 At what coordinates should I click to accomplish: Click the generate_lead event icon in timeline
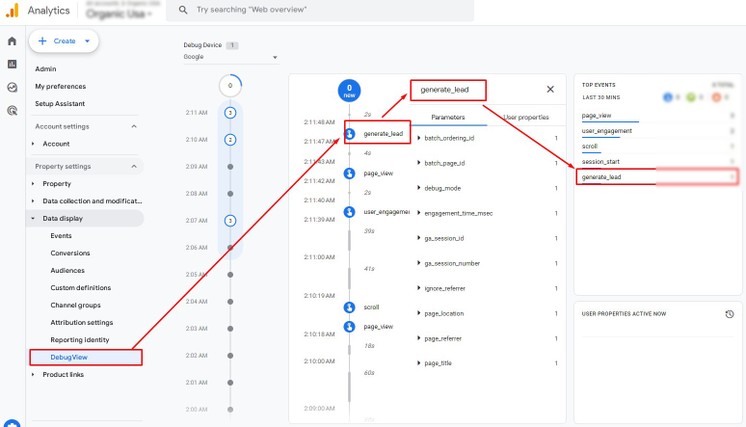point(350,133)
